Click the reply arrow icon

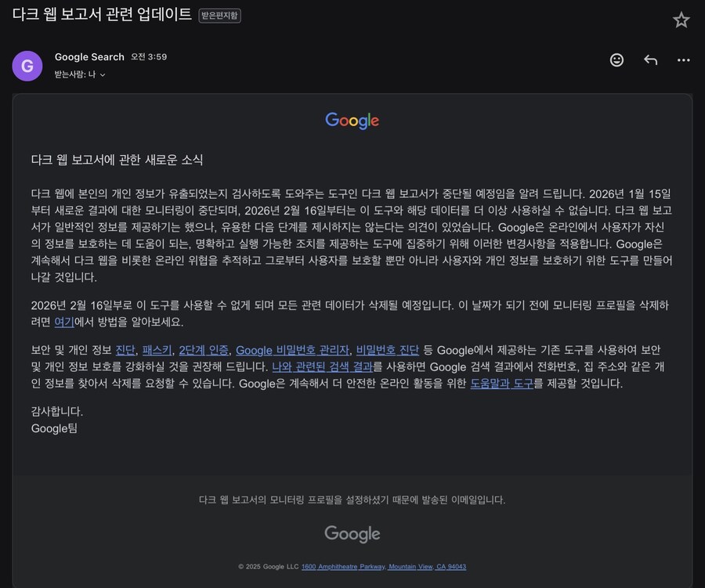pyautogui.click(x=650, y=60)
